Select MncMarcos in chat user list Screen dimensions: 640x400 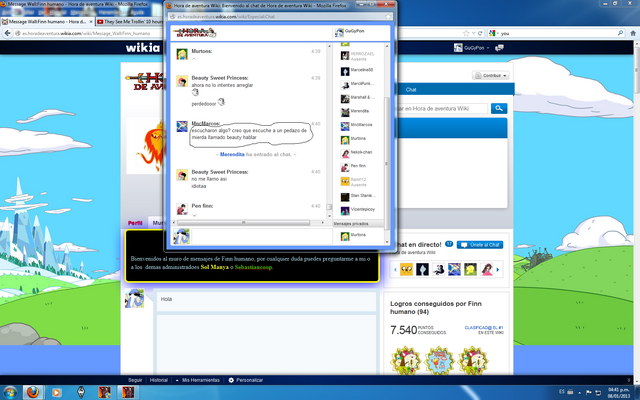(x=358, y=126)
